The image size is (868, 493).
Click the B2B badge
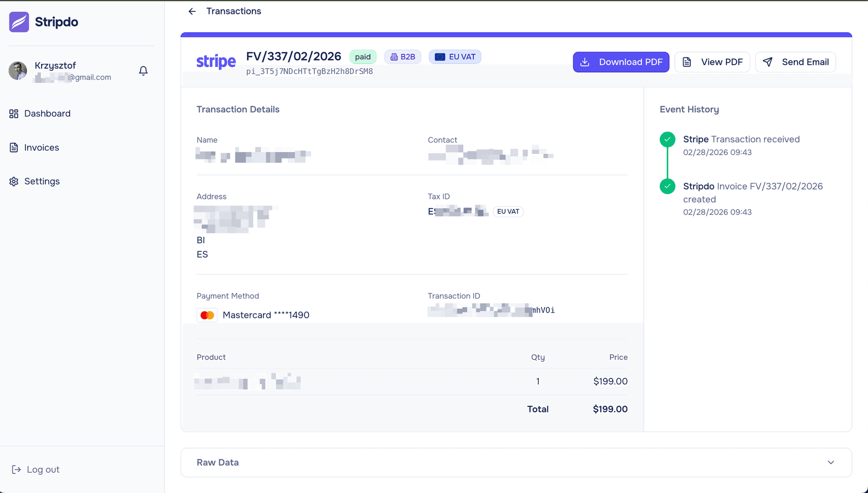click(x=403, y=57)
